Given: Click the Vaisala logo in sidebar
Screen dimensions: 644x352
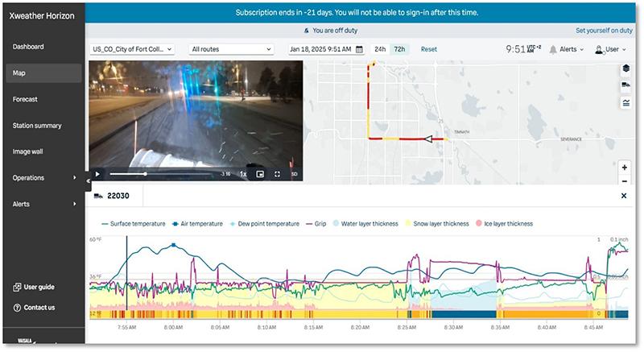Looking at the screenshot, I should point(26,341).
